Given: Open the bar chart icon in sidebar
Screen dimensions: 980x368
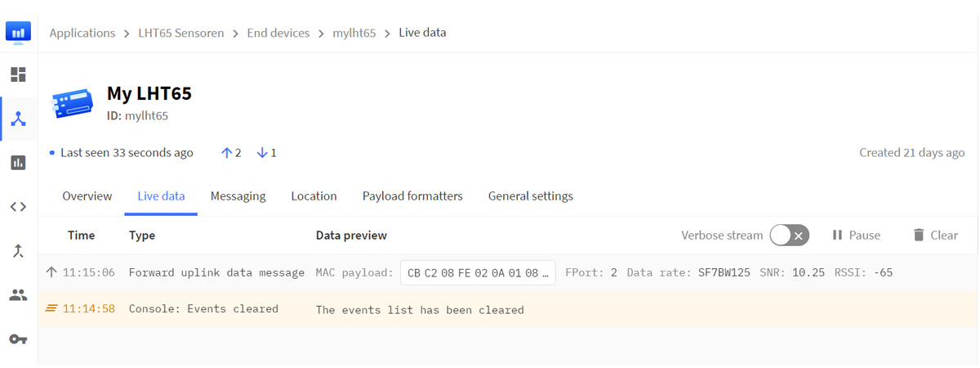Looking at the screenshot, I should [x=18, y=163].
